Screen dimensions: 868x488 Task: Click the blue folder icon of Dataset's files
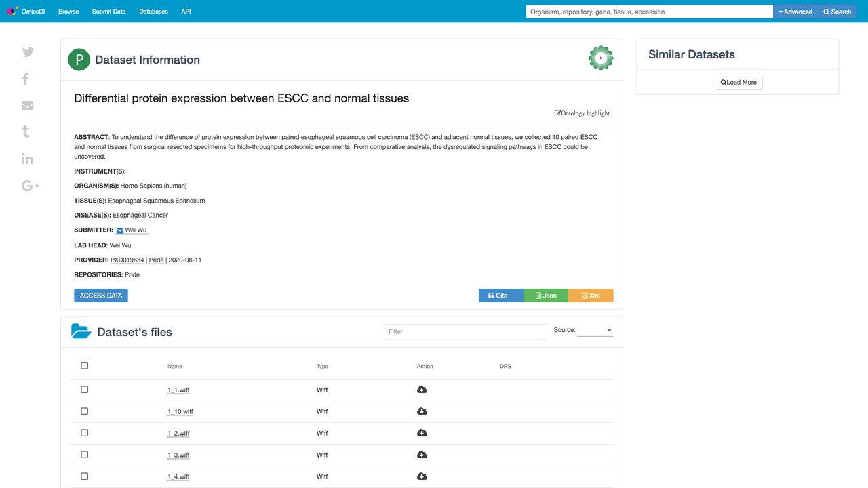point(81,331)
